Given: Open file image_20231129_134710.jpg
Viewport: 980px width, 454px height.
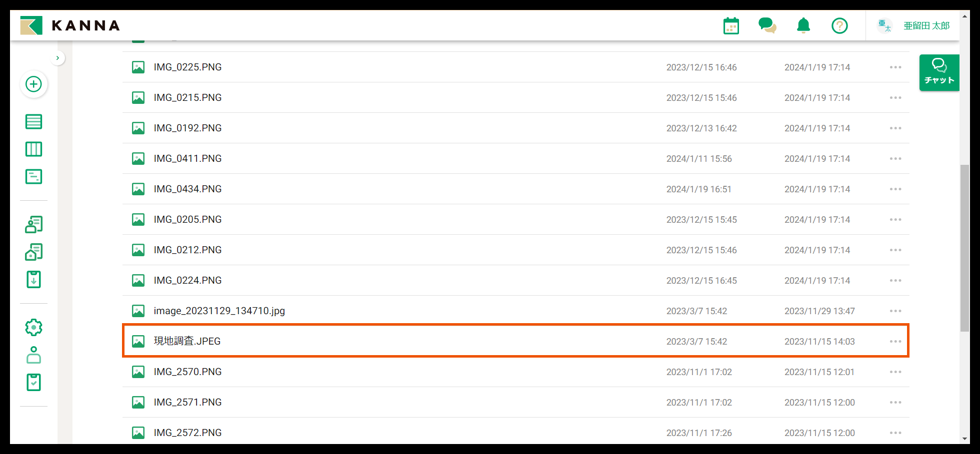Looking at the screenshot, I should click(x=219, y=311).
